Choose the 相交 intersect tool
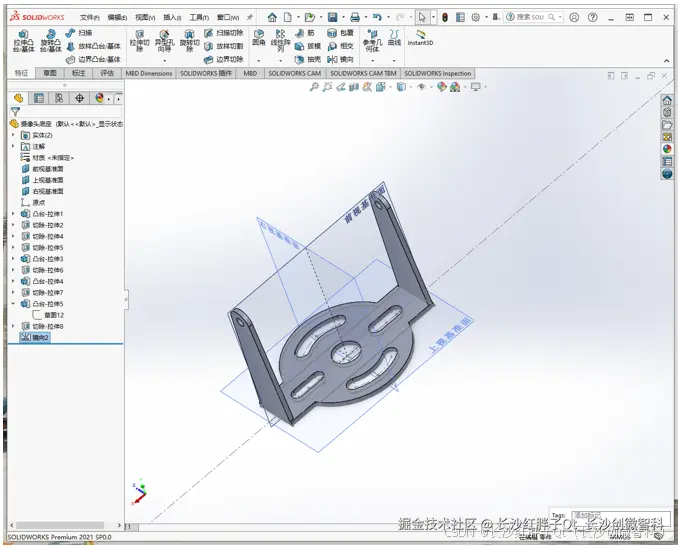678x546 pixels. point(341,46)
